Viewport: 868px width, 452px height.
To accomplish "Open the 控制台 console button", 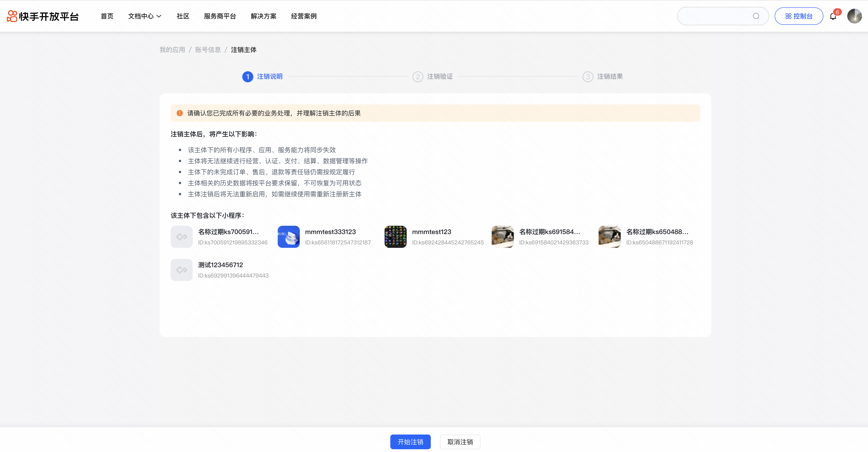I will coord(799,16).
